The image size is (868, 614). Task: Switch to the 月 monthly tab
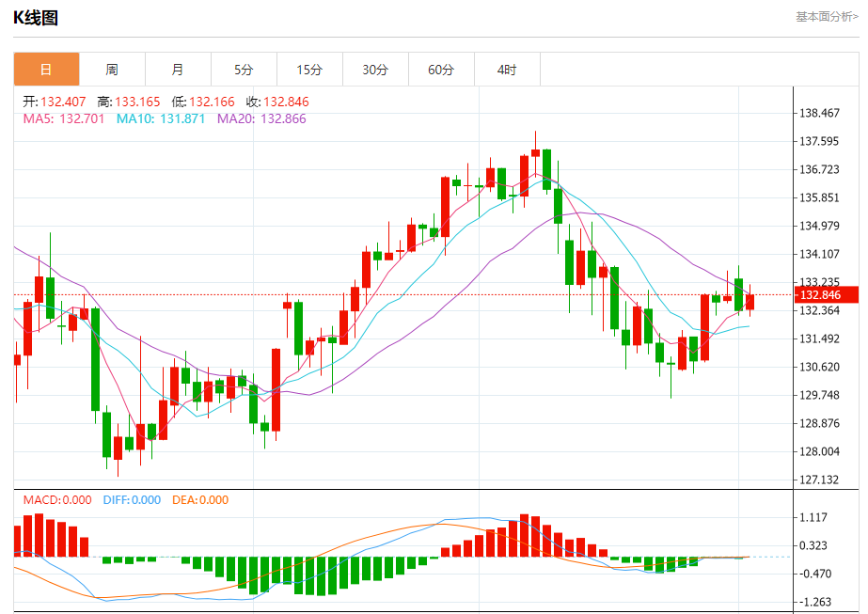[x=179, y=70]
